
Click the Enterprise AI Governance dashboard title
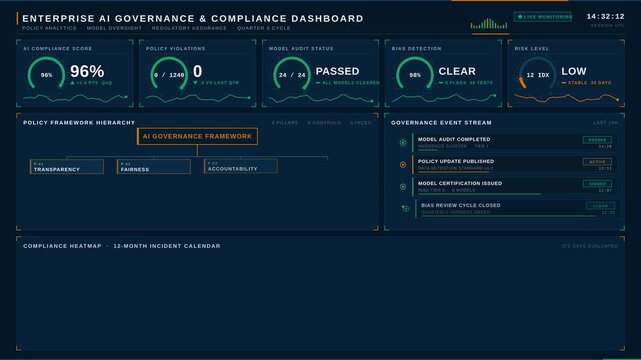click(x=193, y=18)
